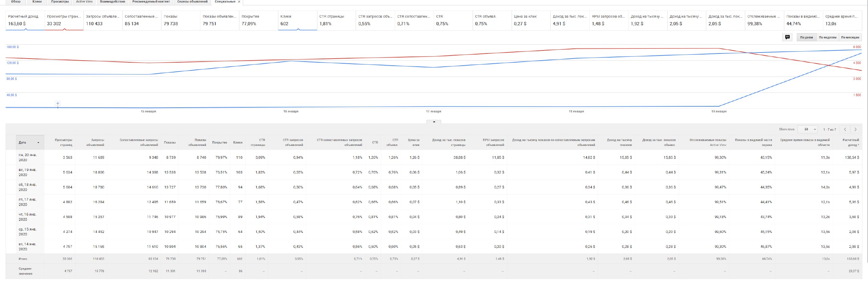The height and width of the screenshot is (282, 868).
Task: Click the Средние значения row label
Action: coord(25,271)
